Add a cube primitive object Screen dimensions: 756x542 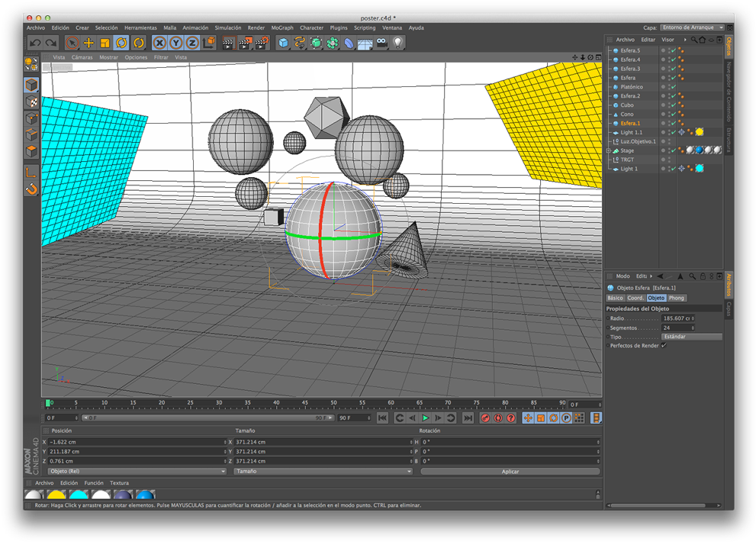click(x=284, y=44)
